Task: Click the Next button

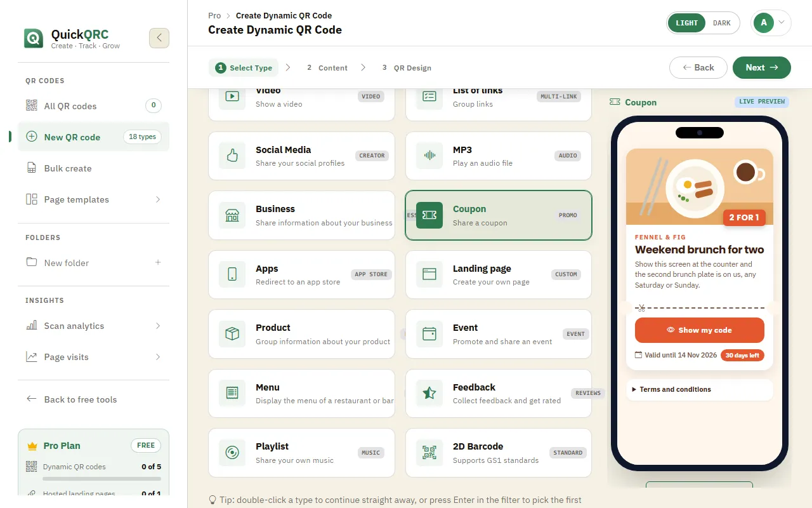Action: [x=762, y=67]
